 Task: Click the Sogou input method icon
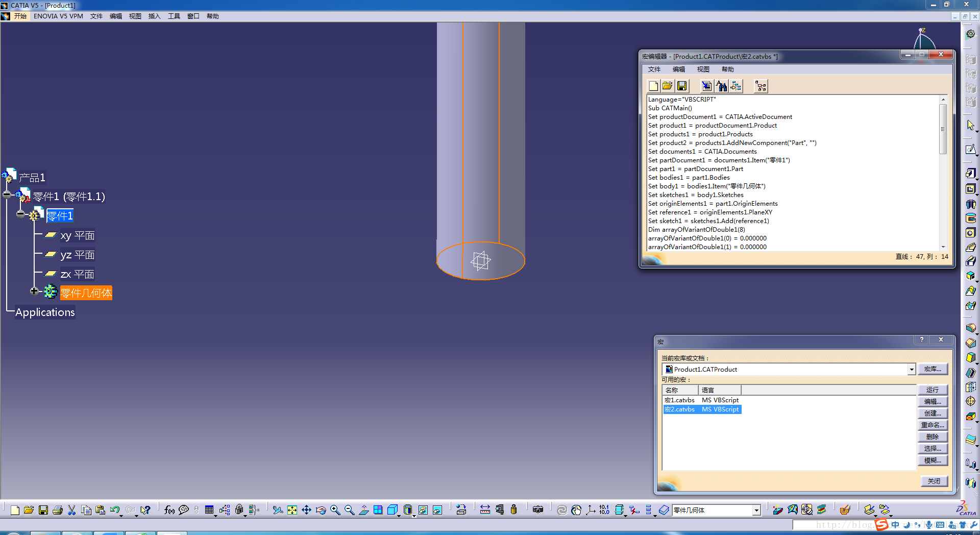881,524
